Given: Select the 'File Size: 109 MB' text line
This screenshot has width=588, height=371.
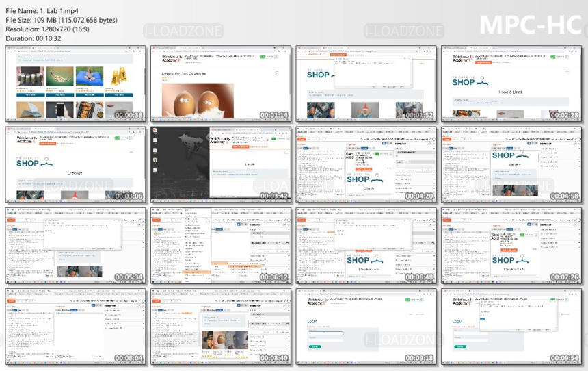Looking at the screenshot, I should [62, 20].
